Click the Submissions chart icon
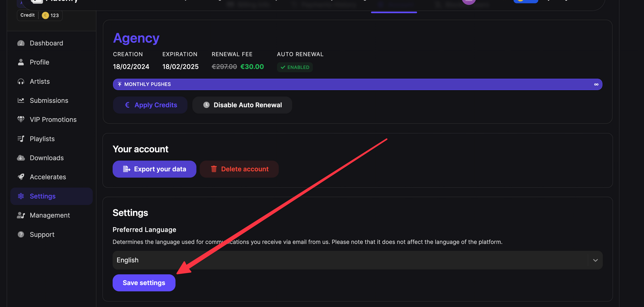The image size is (644, 307). coord(21,100)
